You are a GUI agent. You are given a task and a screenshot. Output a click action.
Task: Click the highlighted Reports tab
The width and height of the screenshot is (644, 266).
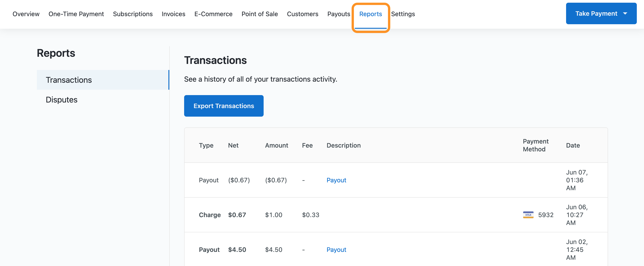click(371, 14)
